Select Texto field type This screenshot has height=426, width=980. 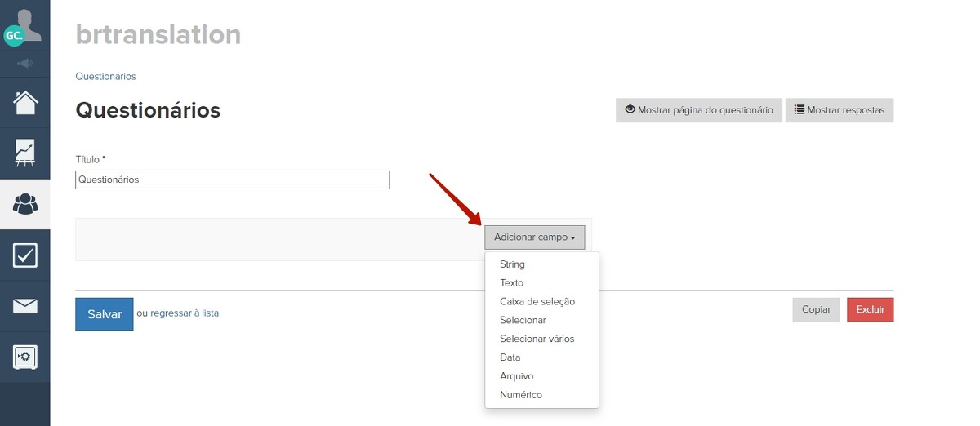pos(511,283)
